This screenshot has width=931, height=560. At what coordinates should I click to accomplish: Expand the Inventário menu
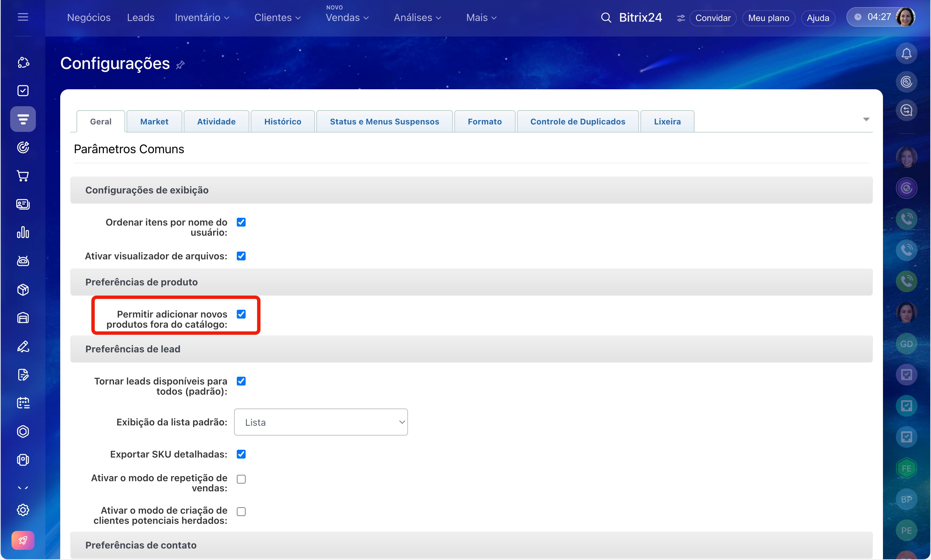202,17
